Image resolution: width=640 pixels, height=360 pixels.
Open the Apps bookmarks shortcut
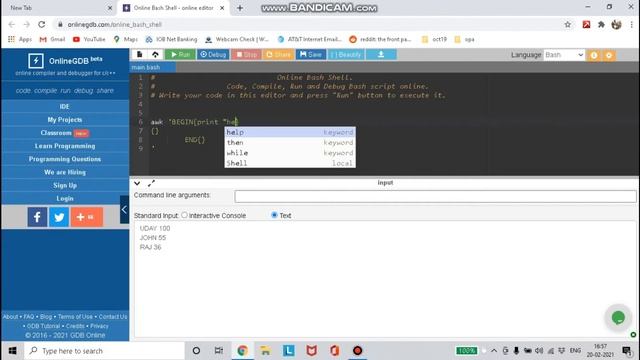tap(20, 39)
